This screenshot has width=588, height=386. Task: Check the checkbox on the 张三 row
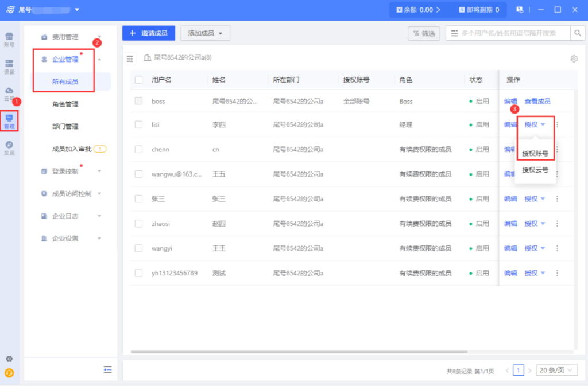pos(138,198)
